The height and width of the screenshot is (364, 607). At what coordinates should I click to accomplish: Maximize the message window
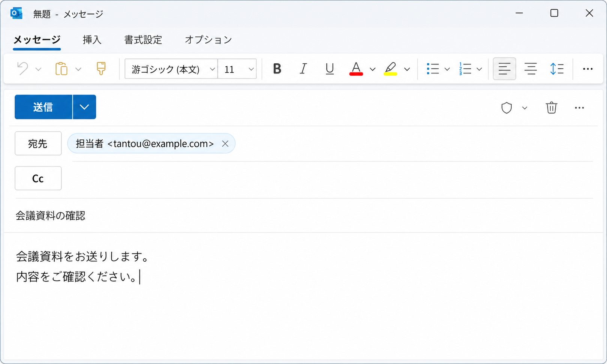point(554,13)
